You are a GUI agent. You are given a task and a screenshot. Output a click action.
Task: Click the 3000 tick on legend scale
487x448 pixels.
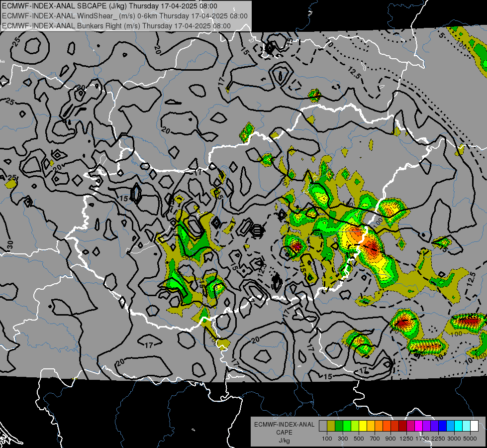point(454,439)
